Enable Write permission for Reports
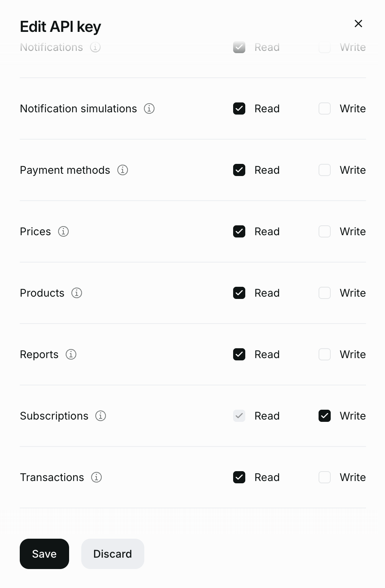385x588 pixels. (325, 354)
